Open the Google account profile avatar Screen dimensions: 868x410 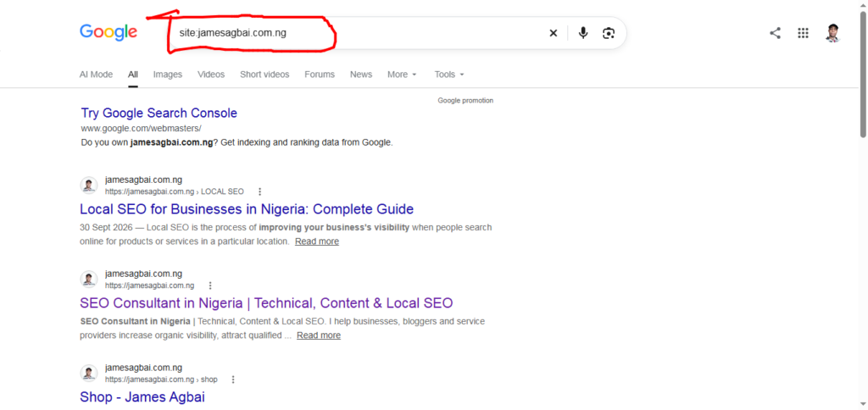click(x=832, y=33)
